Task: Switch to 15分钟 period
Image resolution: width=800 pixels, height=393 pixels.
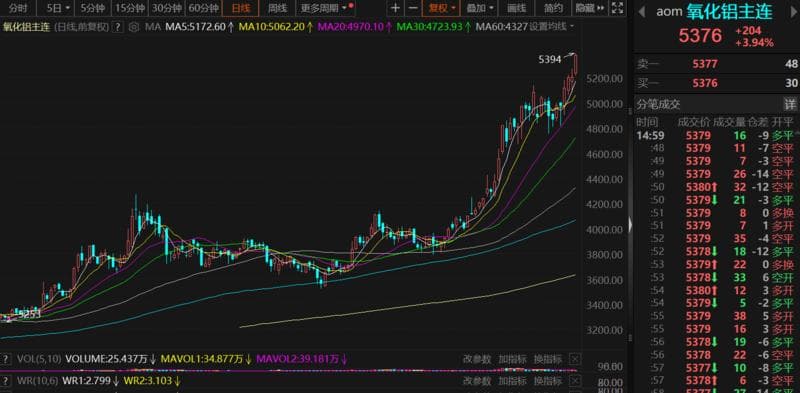Action: (130, 8)
